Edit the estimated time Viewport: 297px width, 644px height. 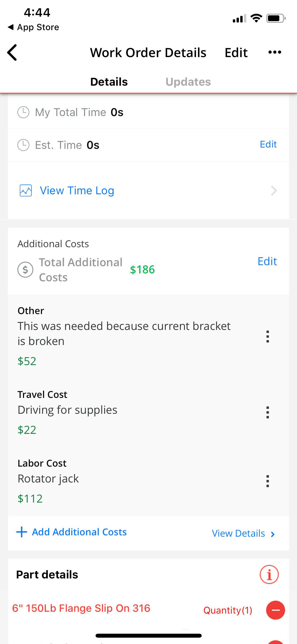coord(268,144)
